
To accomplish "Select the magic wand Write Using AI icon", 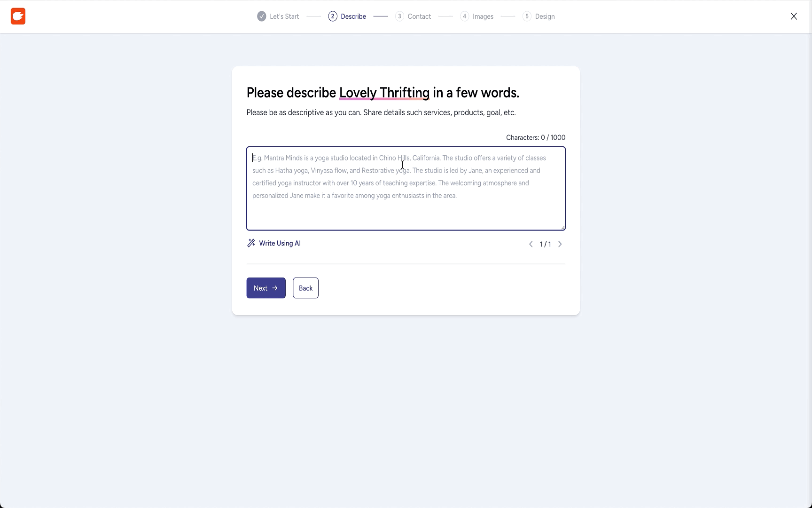I will (x=251, y=243).
